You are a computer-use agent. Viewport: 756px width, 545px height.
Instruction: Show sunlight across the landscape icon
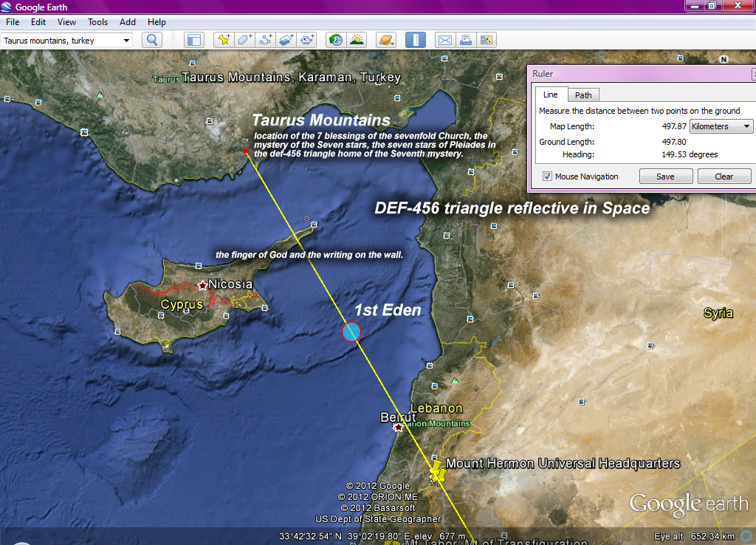point(357,40)
